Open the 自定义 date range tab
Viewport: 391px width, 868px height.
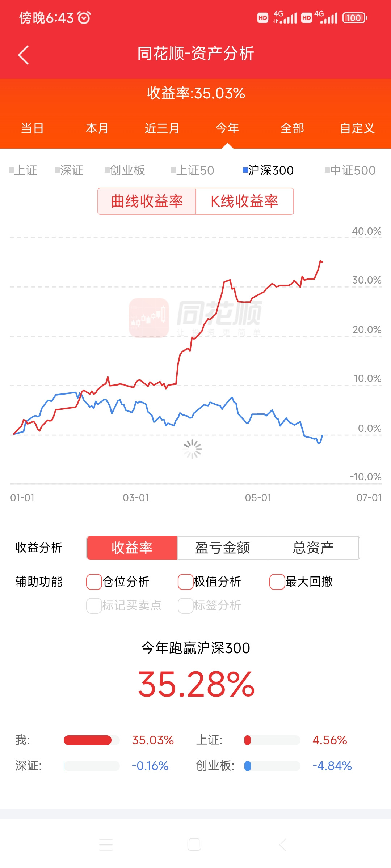357,128
